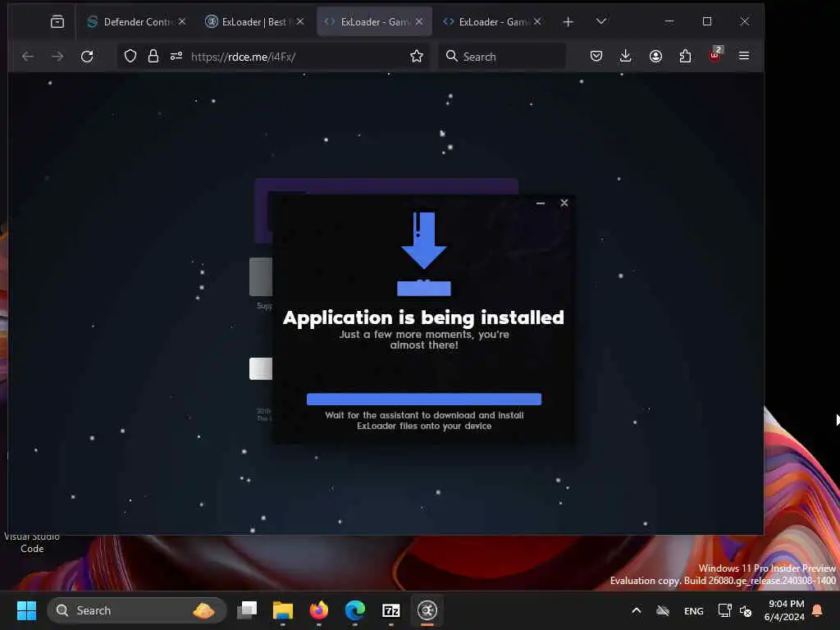The height and width of the screenshot is (630, 840).
Task: Open File Explorer from taskbar
Action: pos(283,610)
